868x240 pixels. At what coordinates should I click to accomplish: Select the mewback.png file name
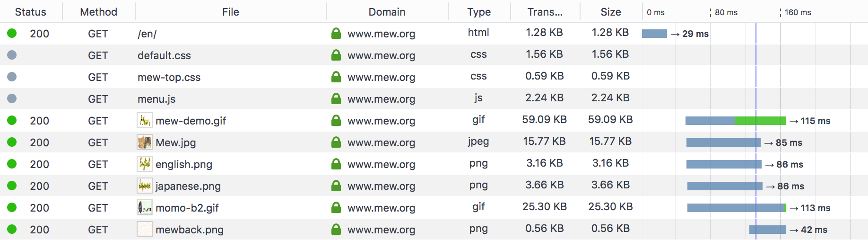190,230
